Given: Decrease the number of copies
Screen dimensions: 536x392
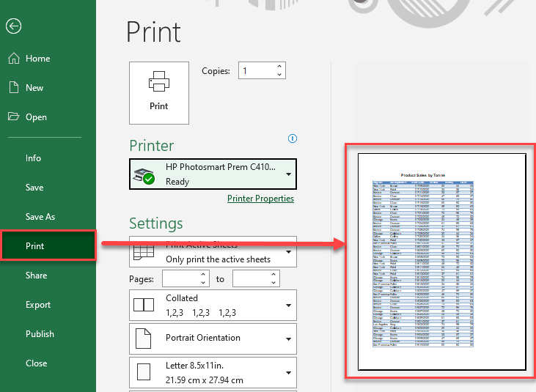Looking at the screenshot, I should 279,75.
